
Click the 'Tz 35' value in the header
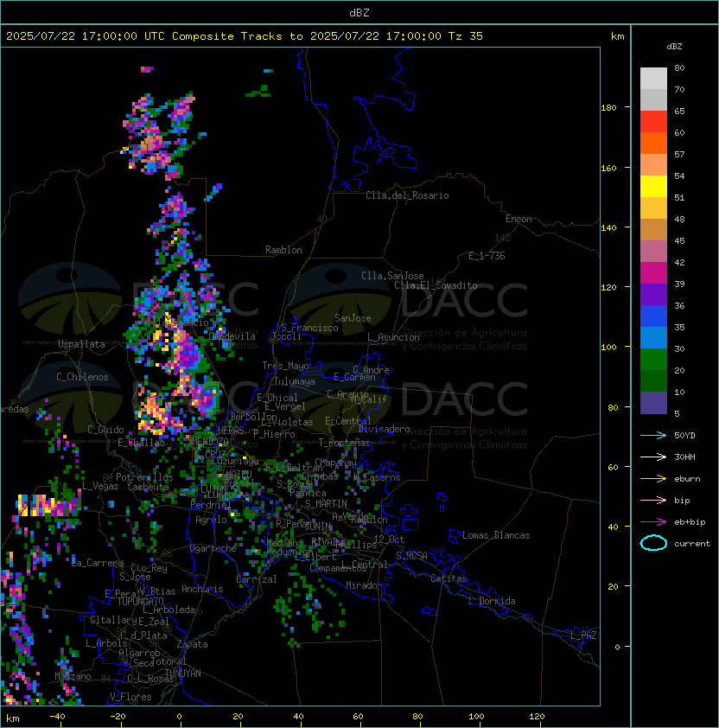(x=466, y=36)
